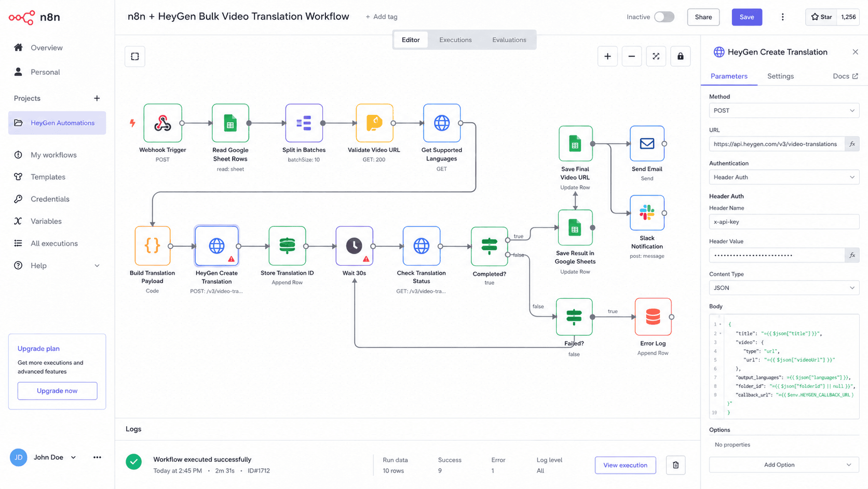Select the Check Translation Status node
This screenshot has width=868, height=489.
coord(421,246)
